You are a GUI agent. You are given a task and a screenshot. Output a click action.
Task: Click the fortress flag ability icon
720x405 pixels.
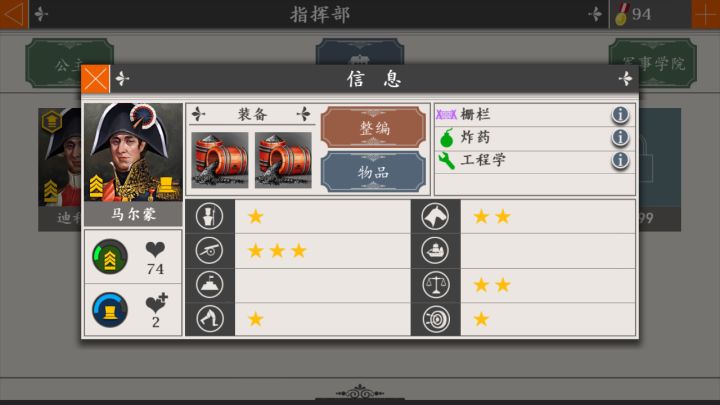pyautogui.click(x=209, y=285)
